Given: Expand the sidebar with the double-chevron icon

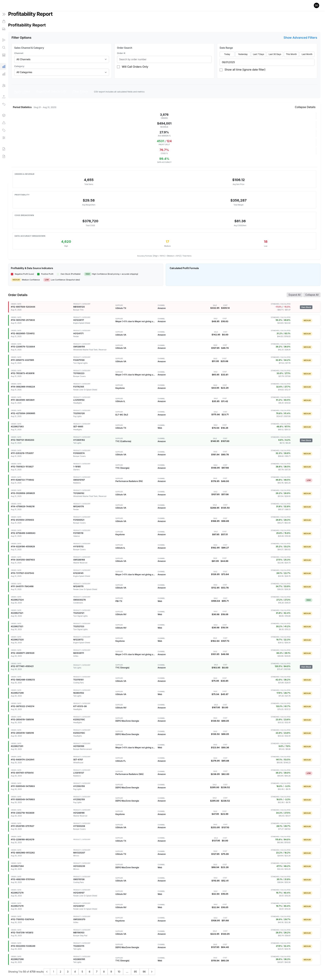Looking at the screenshot, I should (x=4, y=14).
